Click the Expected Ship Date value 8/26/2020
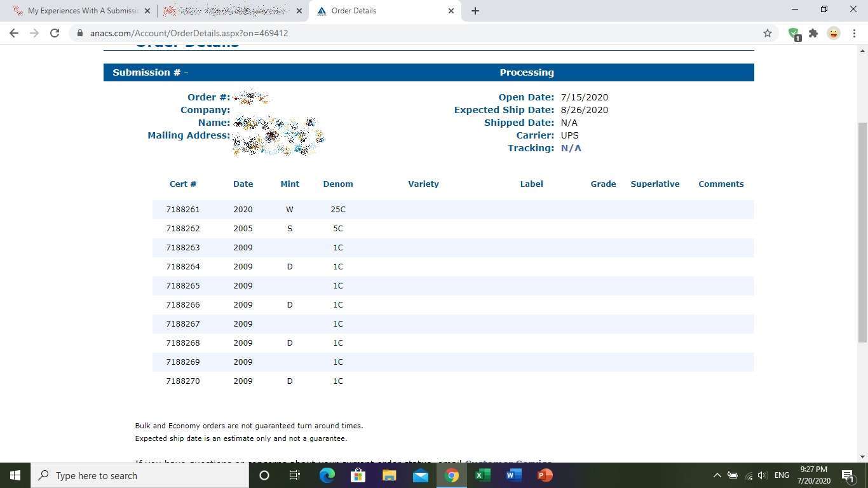 pos(584,110)
